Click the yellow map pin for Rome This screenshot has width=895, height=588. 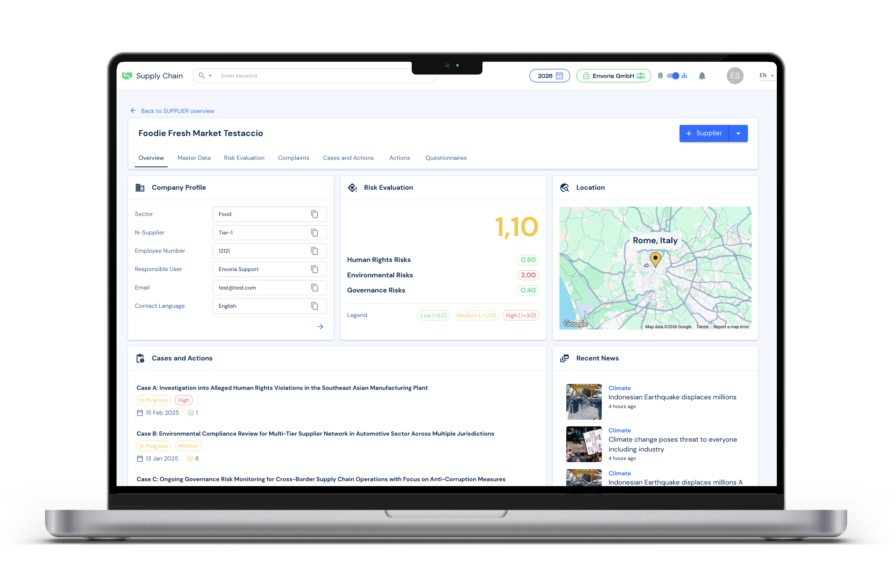point(655,259)
